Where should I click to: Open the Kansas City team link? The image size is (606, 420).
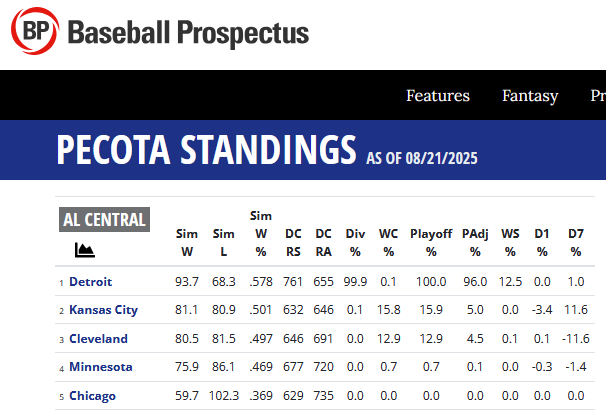pyautogui.click(x=103, y=310)
